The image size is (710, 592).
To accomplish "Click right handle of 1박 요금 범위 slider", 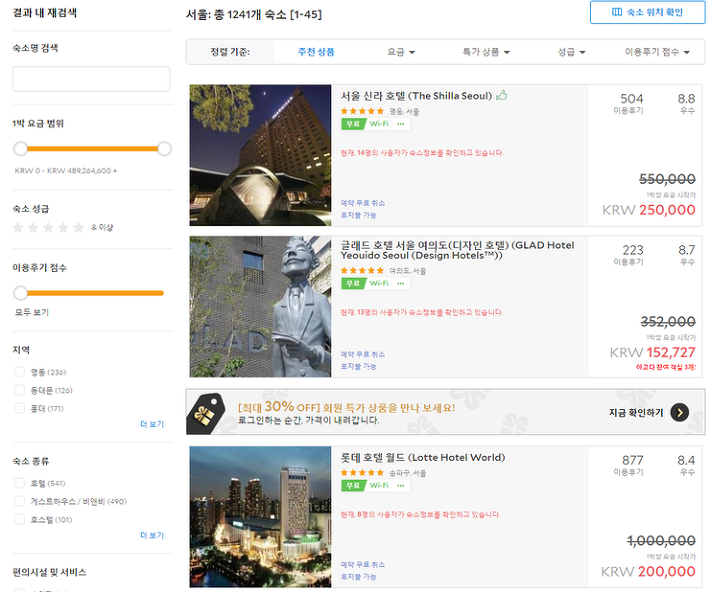I will click(x=164, y=149).
